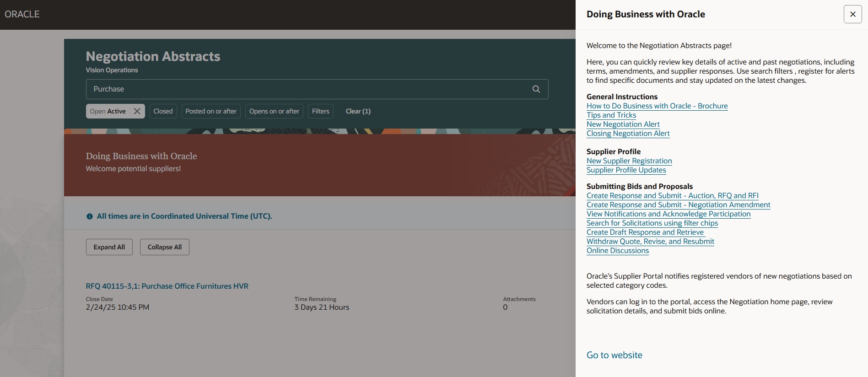Image resolution: width=868 pixels, height=377 pixels.
Task: Open the Tips and Tricks link
Action: (611, 115)
